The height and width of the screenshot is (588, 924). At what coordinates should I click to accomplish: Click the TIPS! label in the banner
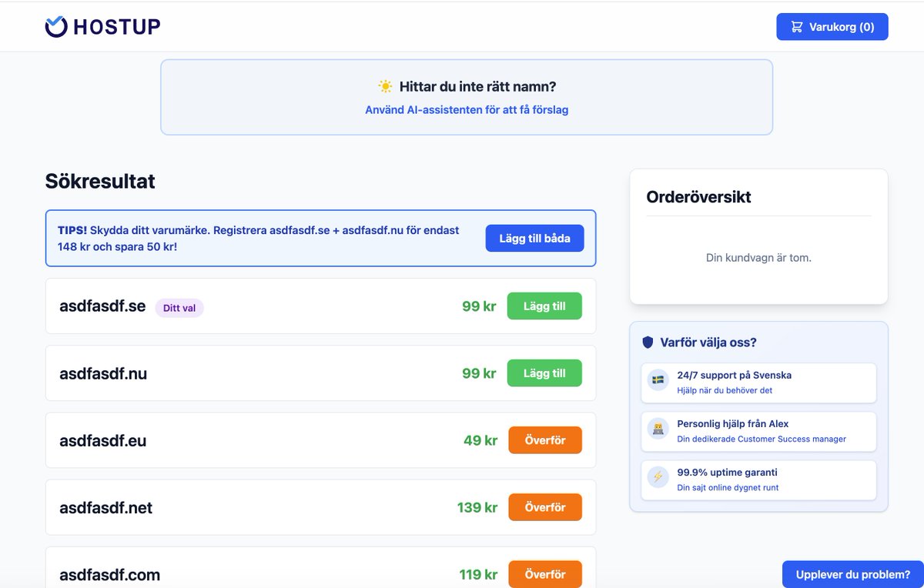tap(72, 230)
